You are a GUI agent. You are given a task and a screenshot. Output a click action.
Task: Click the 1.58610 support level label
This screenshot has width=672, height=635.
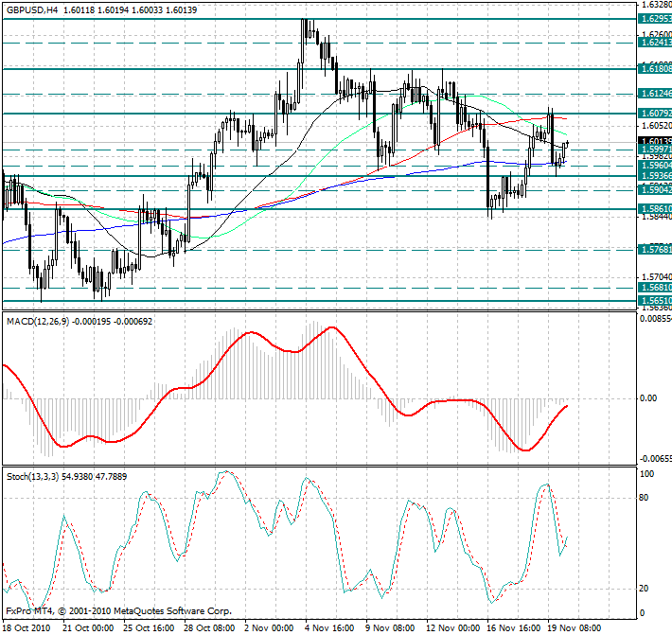point(655,208)
